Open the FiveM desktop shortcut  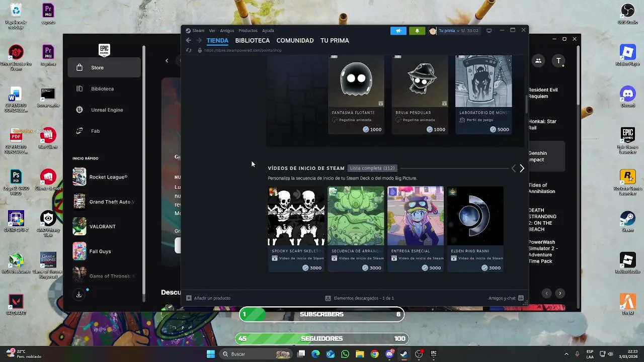click(x=627, y=304)
